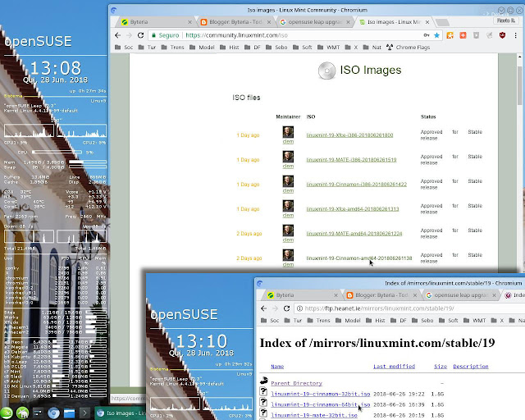Open the Tur bookmark folder, top window
The height and width of the screenshot is (420, 525).
point(148,48)
